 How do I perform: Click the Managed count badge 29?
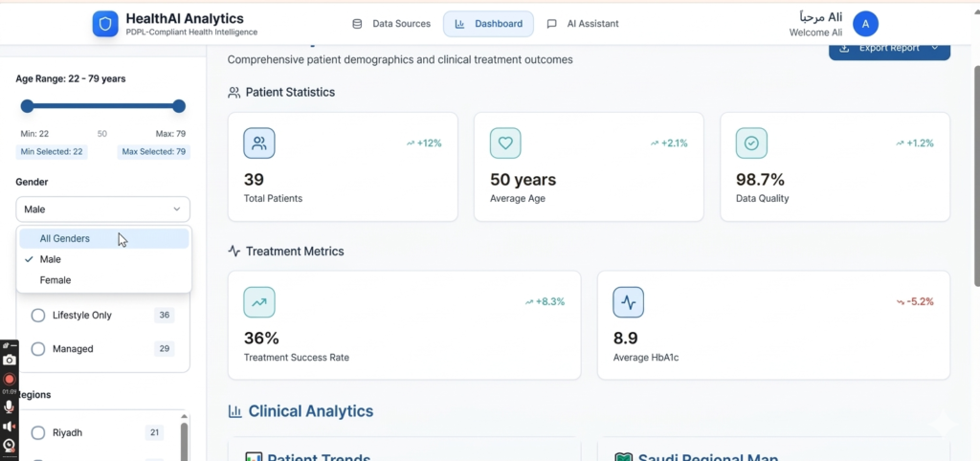[x=165, y=349]
